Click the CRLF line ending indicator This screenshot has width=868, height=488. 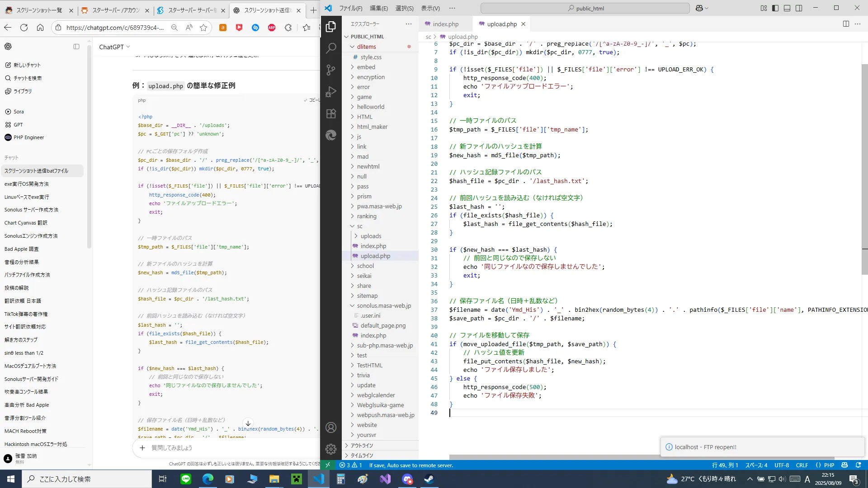point(802,465)
